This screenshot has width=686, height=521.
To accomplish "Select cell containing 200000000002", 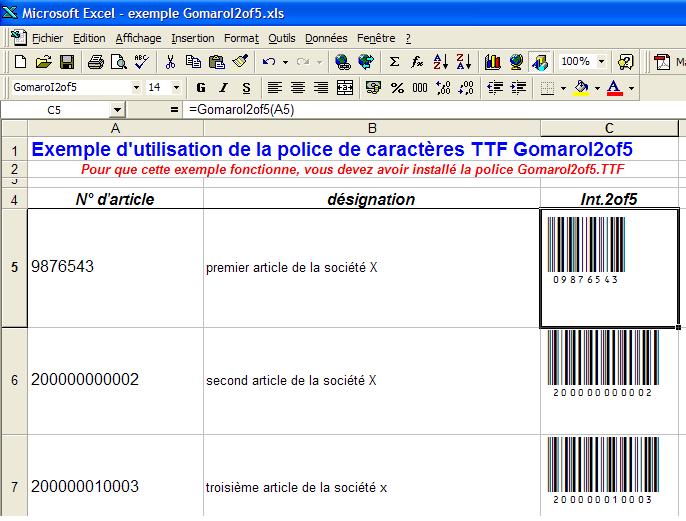I will [x=116, y=381].
